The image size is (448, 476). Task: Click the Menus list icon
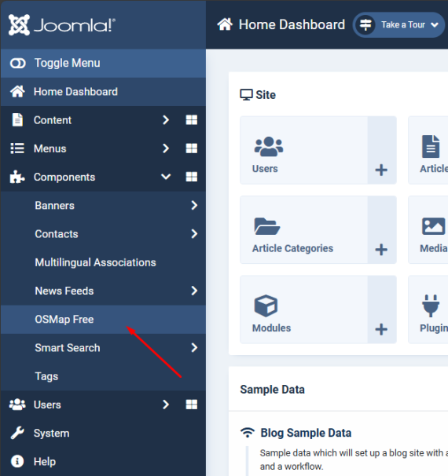pyautogui.click(x=17, y=148)
